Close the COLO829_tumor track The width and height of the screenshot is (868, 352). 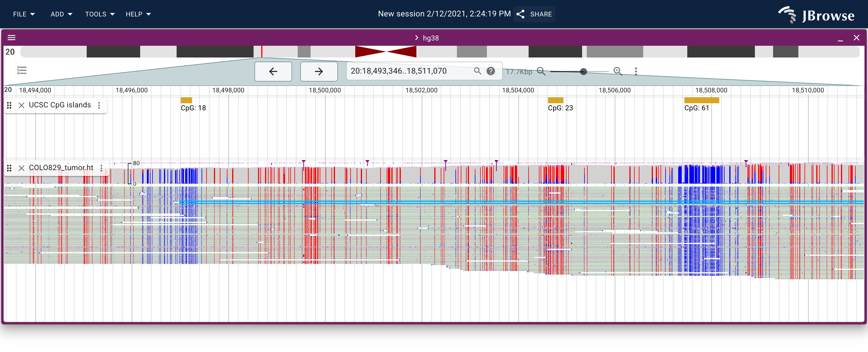coord(21,168)
